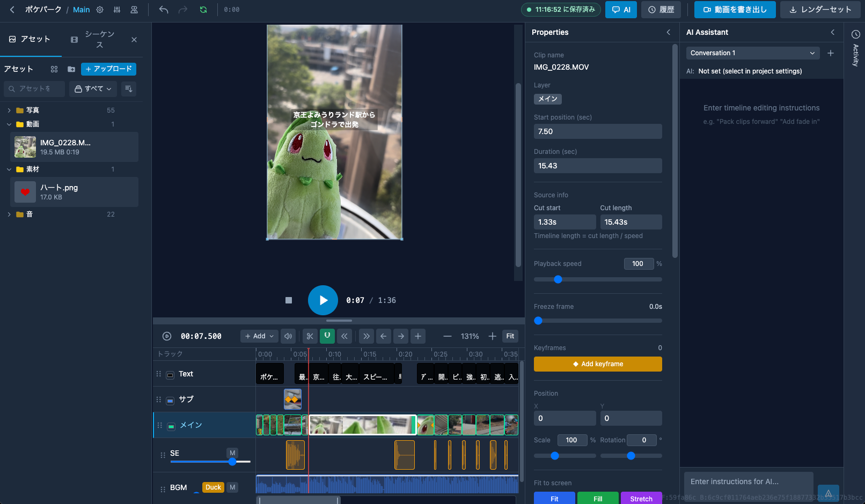
Task: Expand the 写真 folder
Action: point(9,110)
